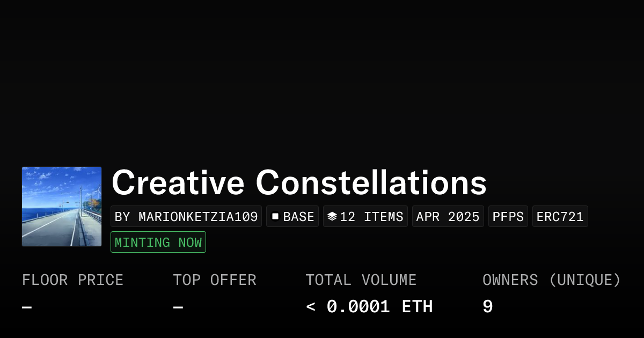Click the OWNERS (UNIQUE) label
Viewport: 644px width, 338px height.
[551, 280]
